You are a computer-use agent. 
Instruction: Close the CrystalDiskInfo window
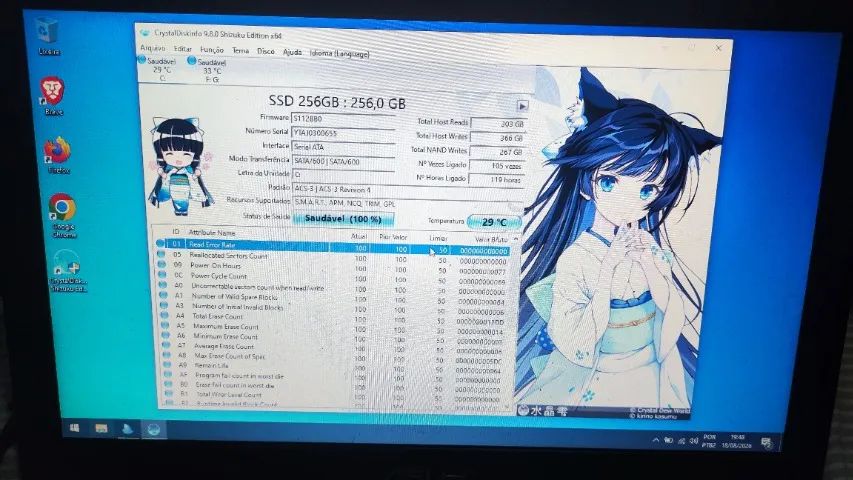tap(718, 48)
